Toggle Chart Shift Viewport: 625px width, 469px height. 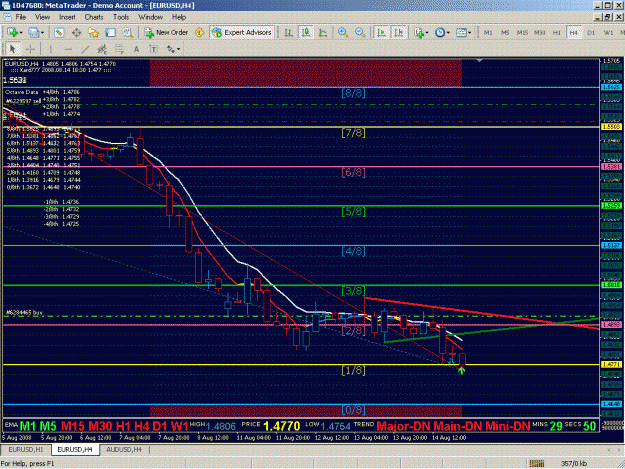[399, 33]
